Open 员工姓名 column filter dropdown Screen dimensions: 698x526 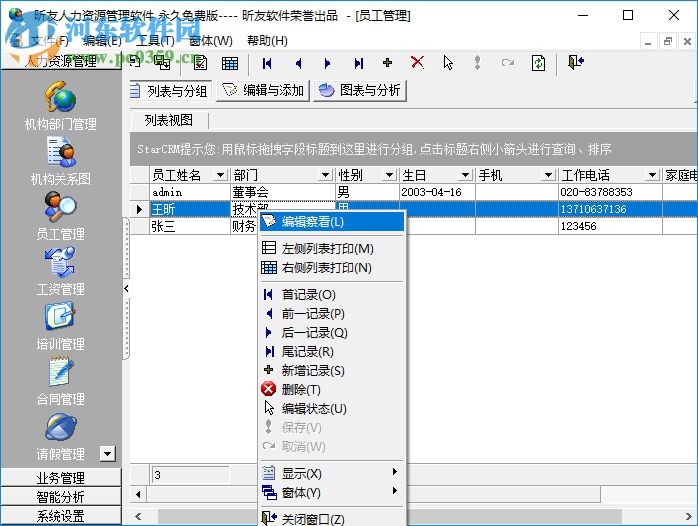pyautogui.click(x=220, y=175)
